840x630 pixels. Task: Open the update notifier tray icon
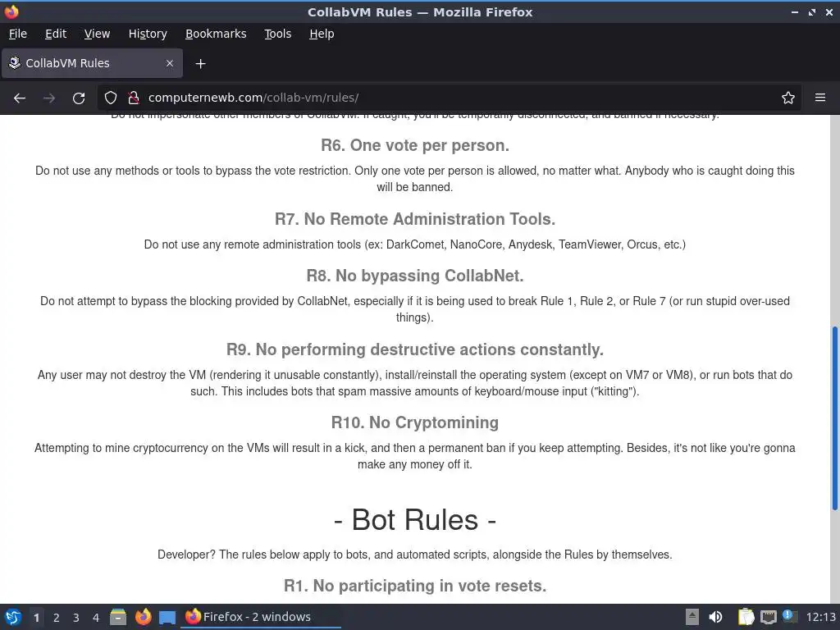coord(789,616)
